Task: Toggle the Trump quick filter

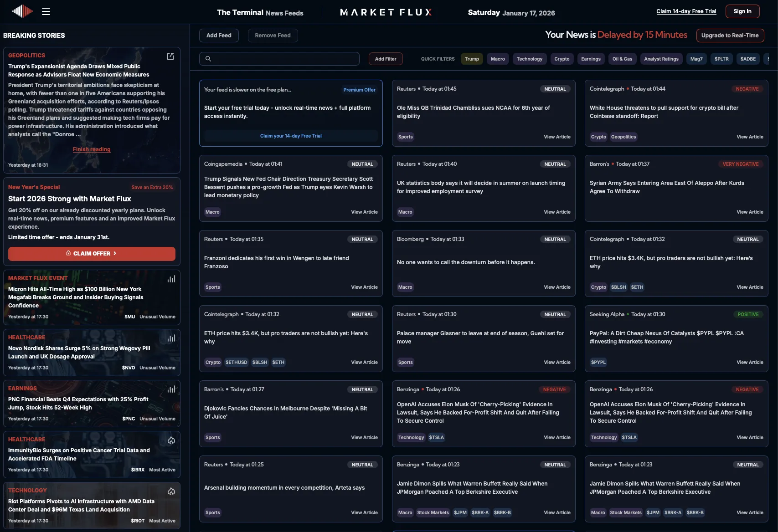Action: tap(472, 59)
